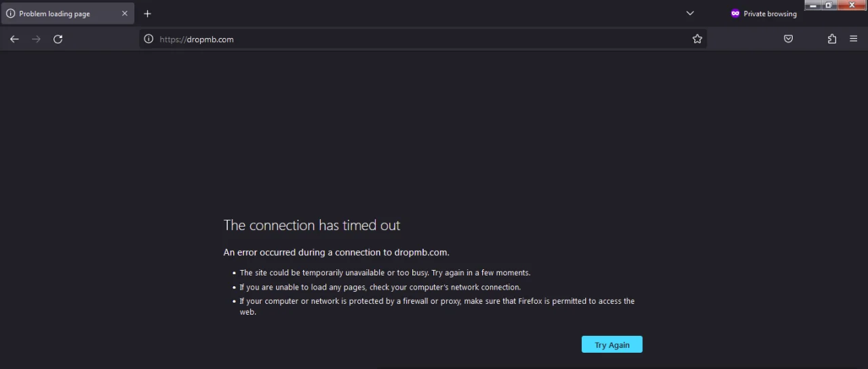Open site information icon in address bar

[x=149, y=39]
